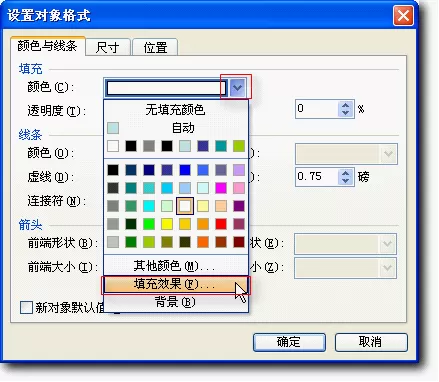Image resolution: width=439 pixels, height=382 pixels.
Task: Open the 位置 tab
Action: (155, 47)
